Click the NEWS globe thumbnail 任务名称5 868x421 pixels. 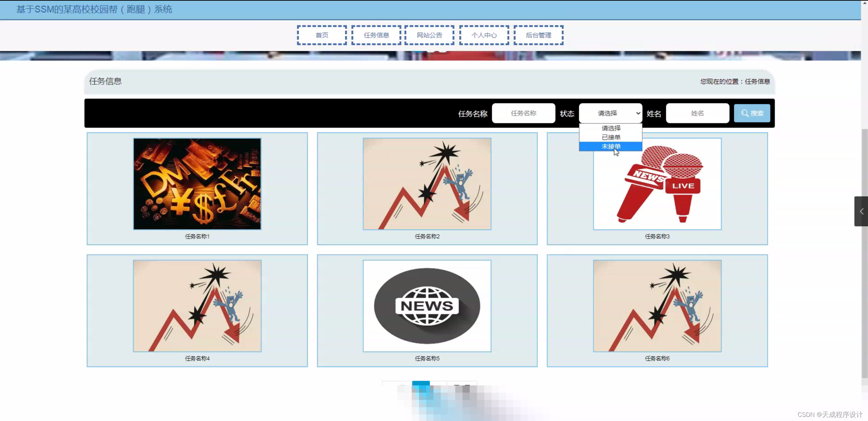427,306
